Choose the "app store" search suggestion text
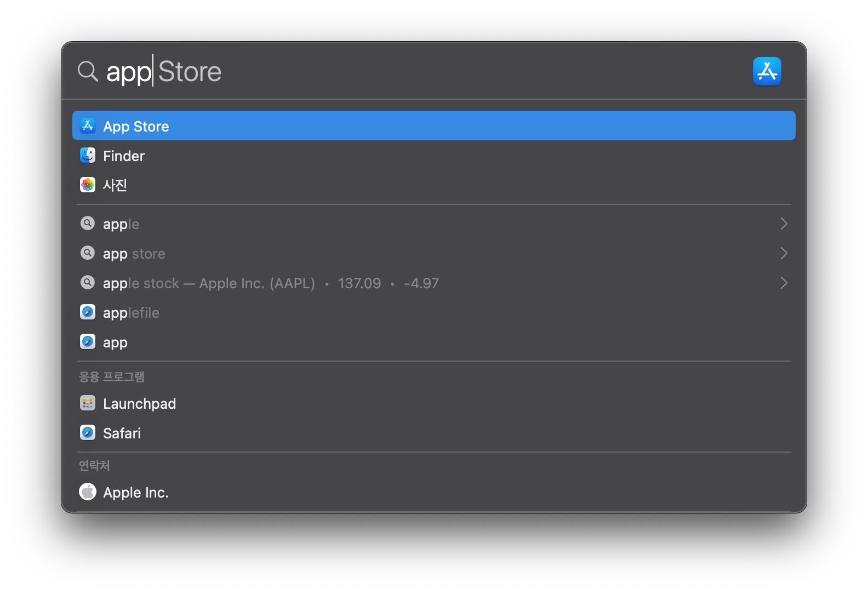 (x=134, y=254)
